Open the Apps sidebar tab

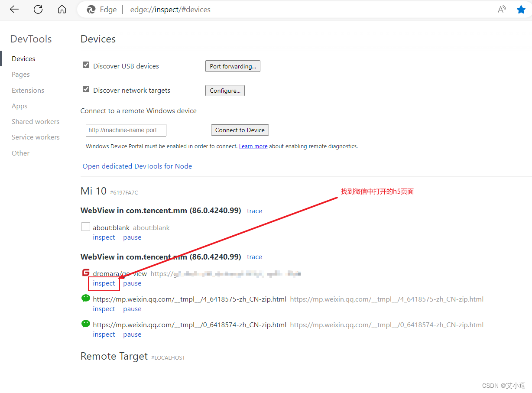[19, 106]
